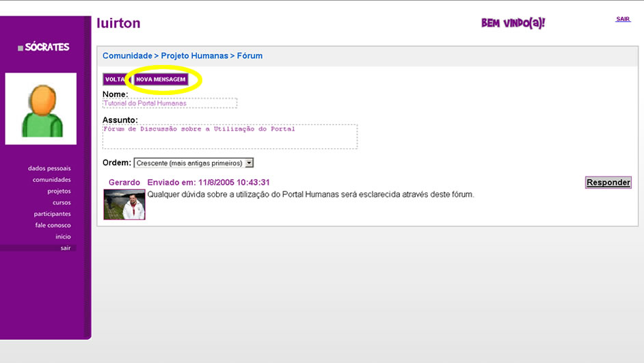Open the fale conosco page
The image size is (644, 363).
[x=53, y=225]
